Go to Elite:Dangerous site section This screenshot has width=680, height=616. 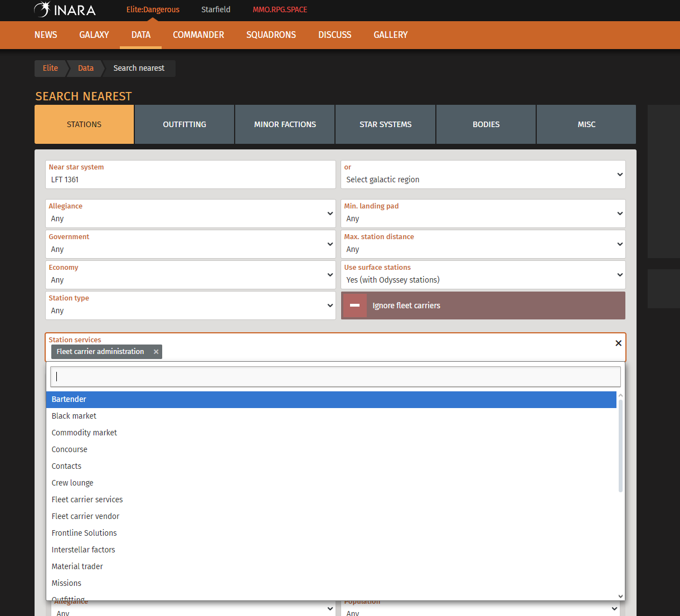[153, 9]
